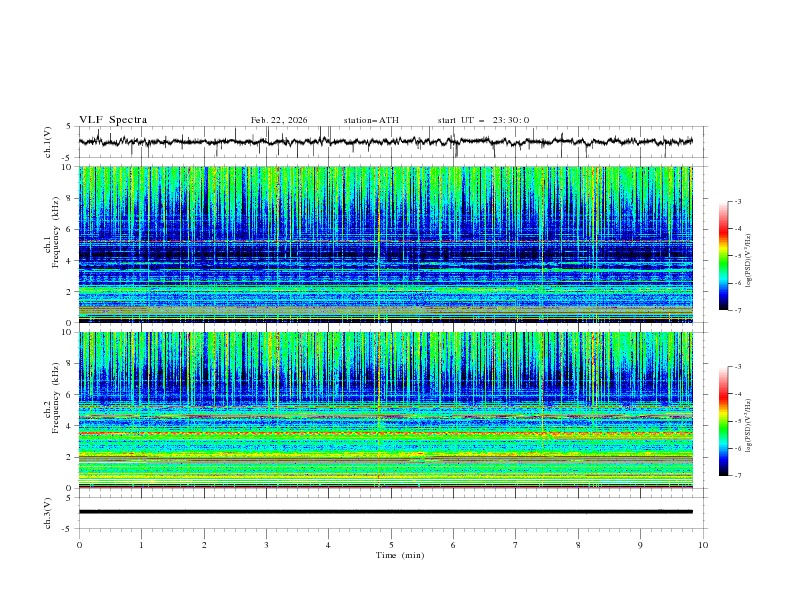Click time axis tick label "5"
The image size is (792, 612).
(x=391, y=545)
